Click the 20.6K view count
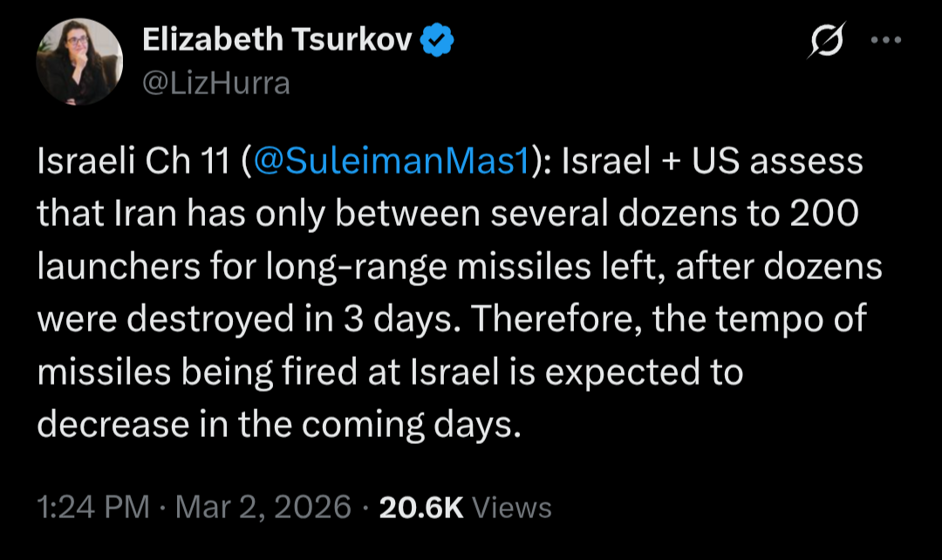 (x=421, y=507)
